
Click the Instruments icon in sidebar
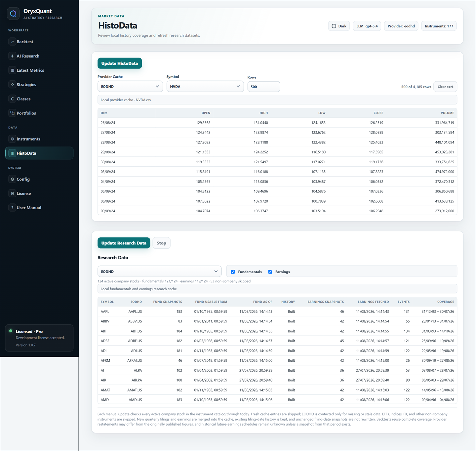12,139
